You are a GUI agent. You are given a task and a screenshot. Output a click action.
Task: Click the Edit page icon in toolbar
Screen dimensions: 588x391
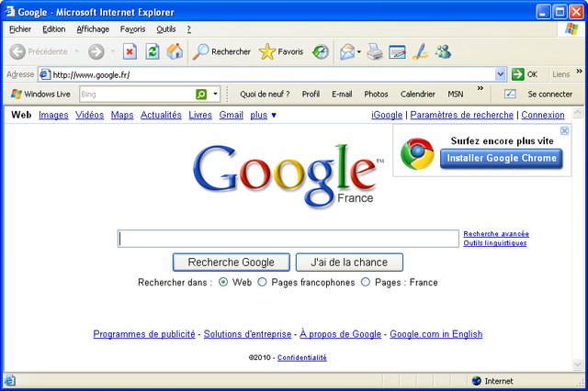point(398,52)
